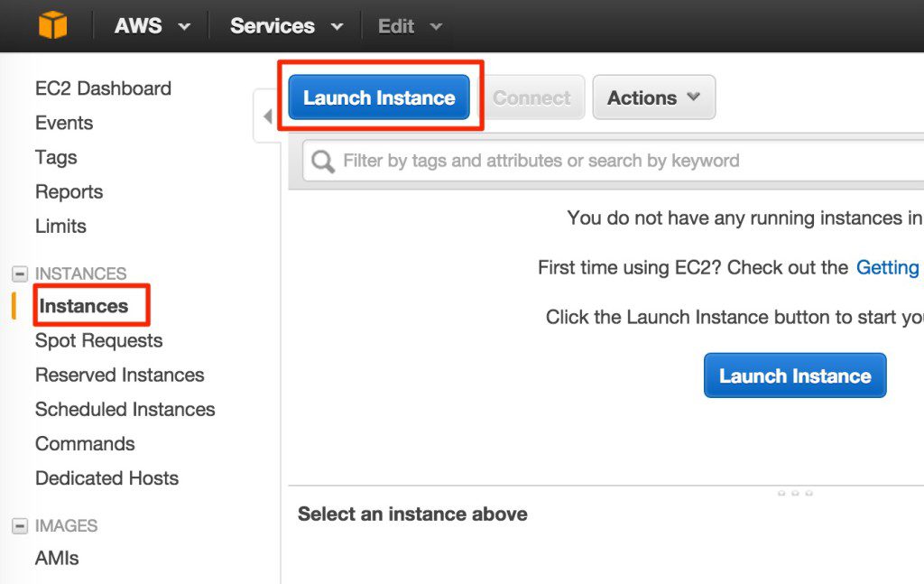Click the AWS cube logo
Screen dimensions: 924x584
[x=52, y=24]
